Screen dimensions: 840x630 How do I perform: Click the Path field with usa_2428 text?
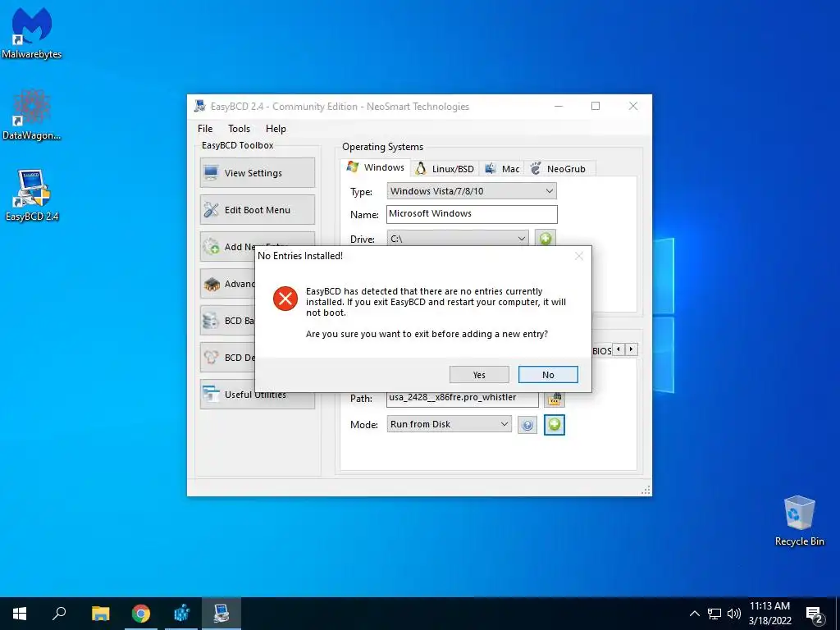click(x=463, y=398)
